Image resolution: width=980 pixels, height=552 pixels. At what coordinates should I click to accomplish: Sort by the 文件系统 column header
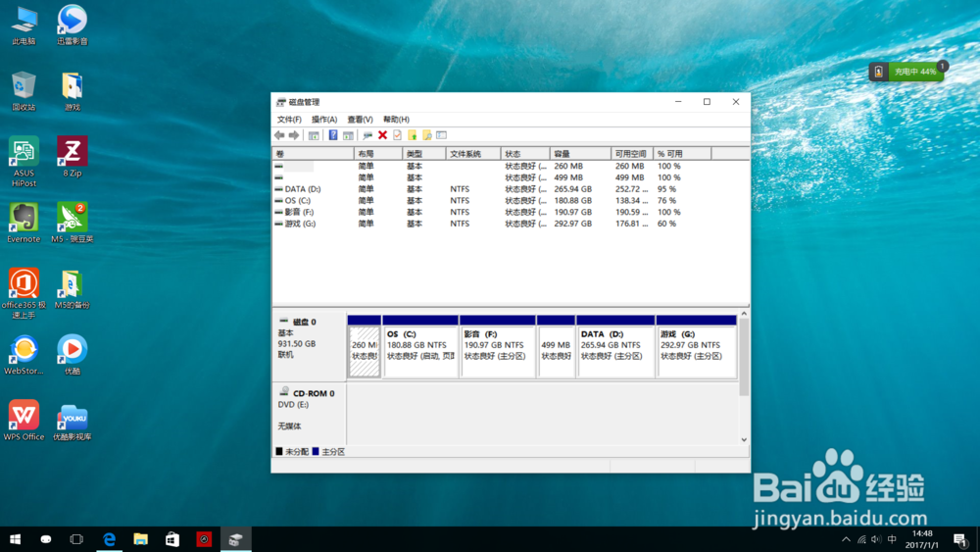pos(472,154)
